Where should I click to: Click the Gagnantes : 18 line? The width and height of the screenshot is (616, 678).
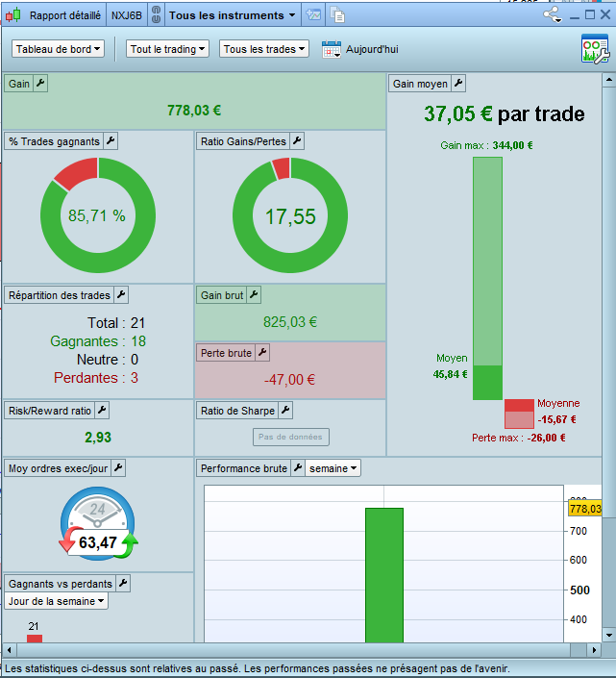[98, 341]
